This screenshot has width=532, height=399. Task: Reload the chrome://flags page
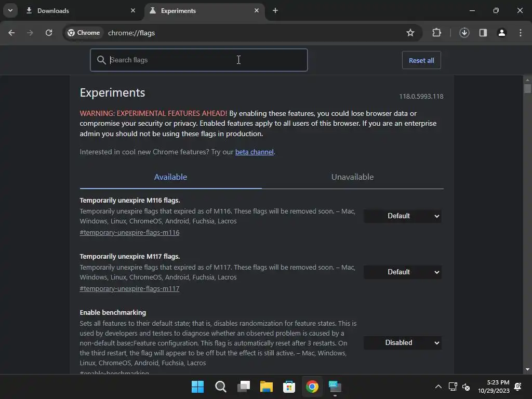point(49,33)
